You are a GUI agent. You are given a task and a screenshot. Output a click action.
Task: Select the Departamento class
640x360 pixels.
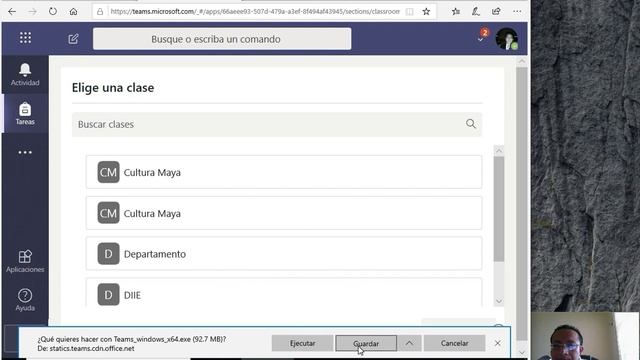pos(284,253)
